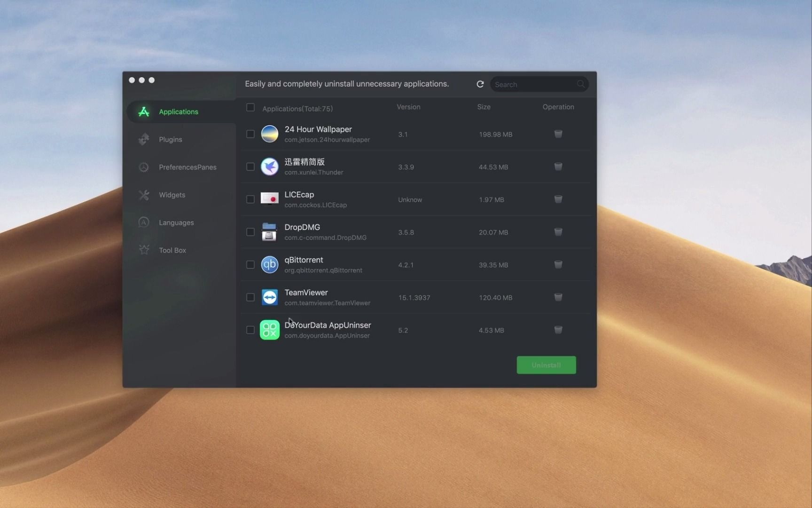Click the 120.40 MB size value
The height and width of the screenshot is (508, 812).
(496, 298)
